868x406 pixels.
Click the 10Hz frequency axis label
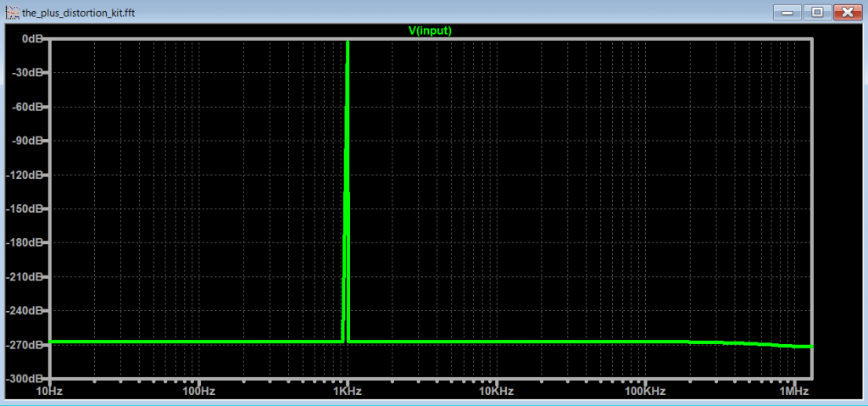click(x=49, y=391)
